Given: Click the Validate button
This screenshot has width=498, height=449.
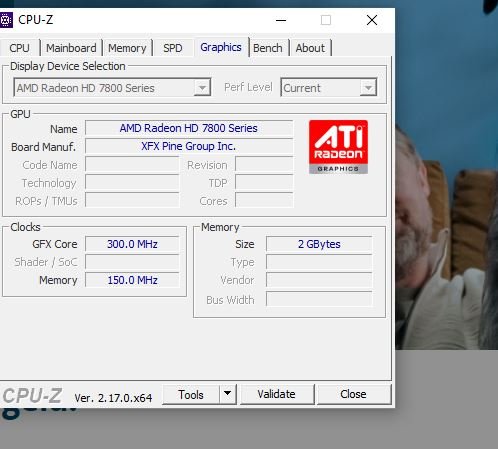Looking at the screenshot, I should 276,394.
